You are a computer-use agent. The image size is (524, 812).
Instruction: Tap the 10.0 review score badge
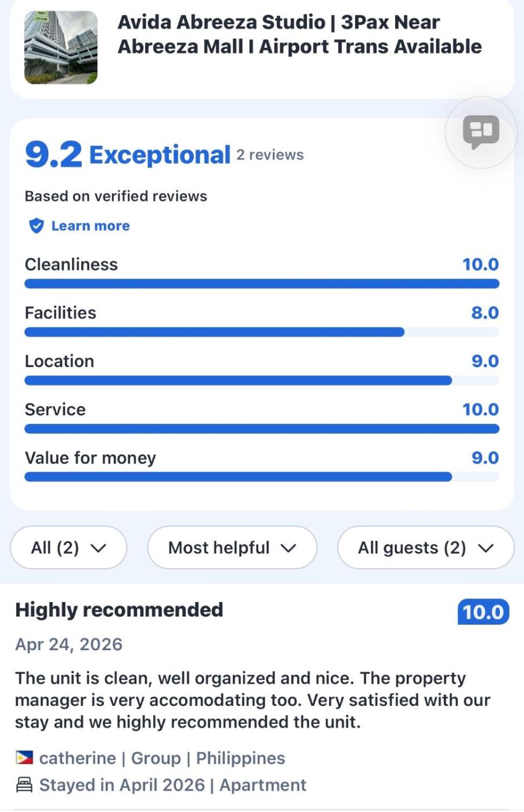[483, 612]
